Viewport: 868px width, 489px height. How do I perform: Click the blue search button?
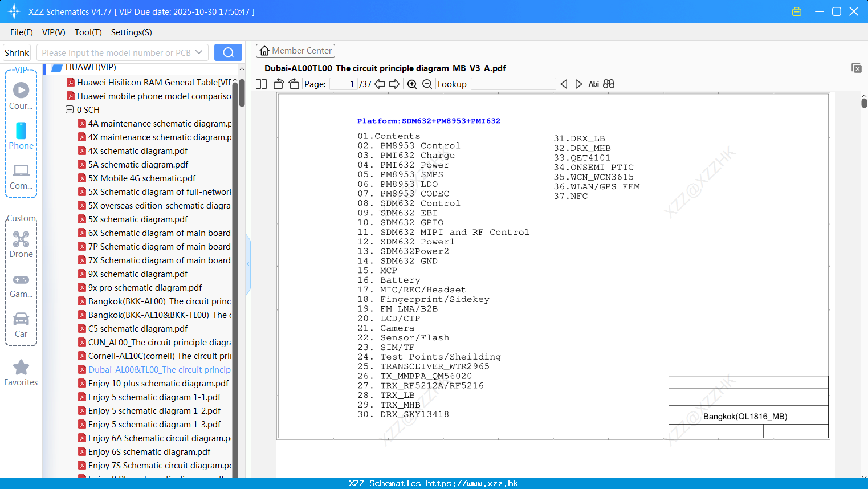click(228, 52)
